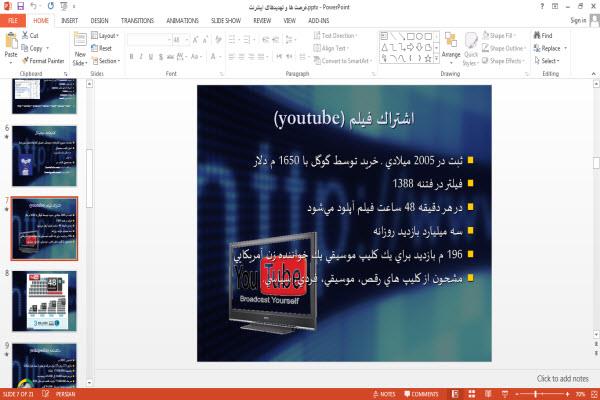Switch to the ANIMATIONS tab
600x400 pixels.
coord(182,21)
